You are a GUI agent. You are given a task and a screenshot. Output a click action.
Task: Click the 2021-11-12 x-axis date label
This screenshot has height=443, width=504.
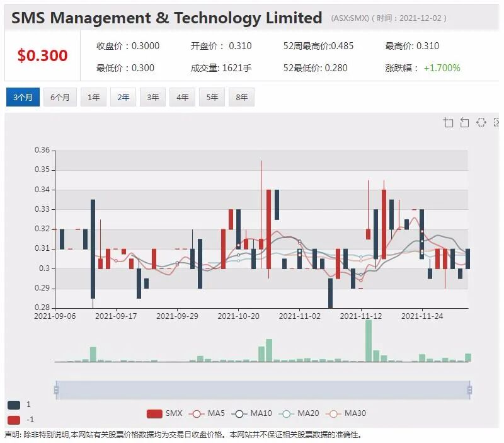pyautogui.click(x=361, y=316)
